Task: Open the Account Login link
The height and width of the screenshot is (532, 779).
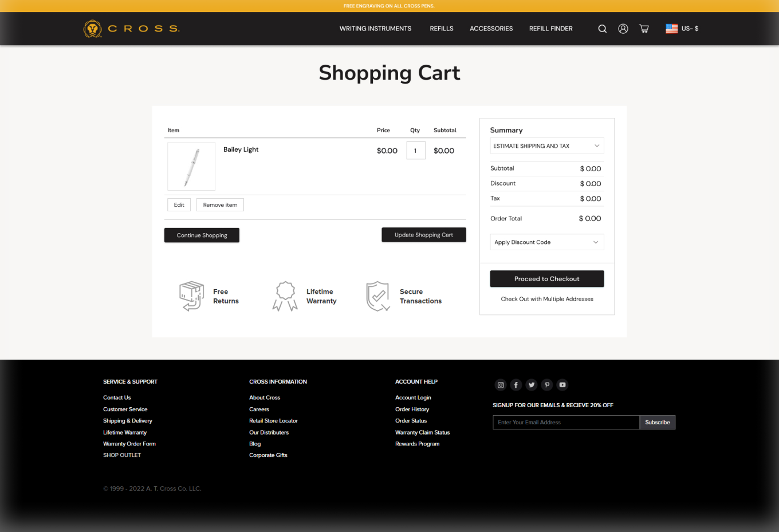Action: [x=413, y=398]
